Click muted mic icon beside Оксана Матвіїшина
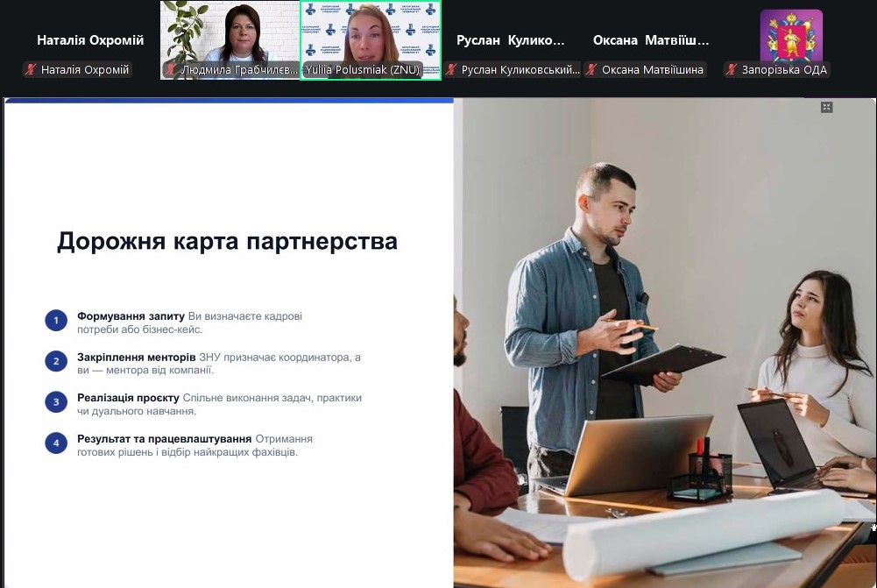The image size is (877, 588). point(591,69)
